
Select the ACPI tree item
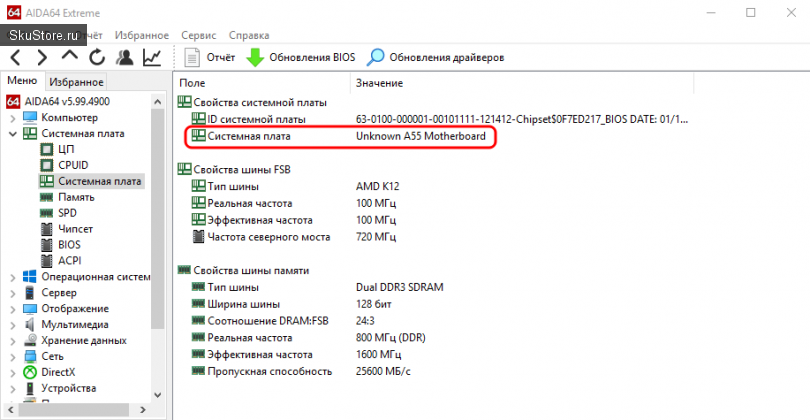coord(61,261)
